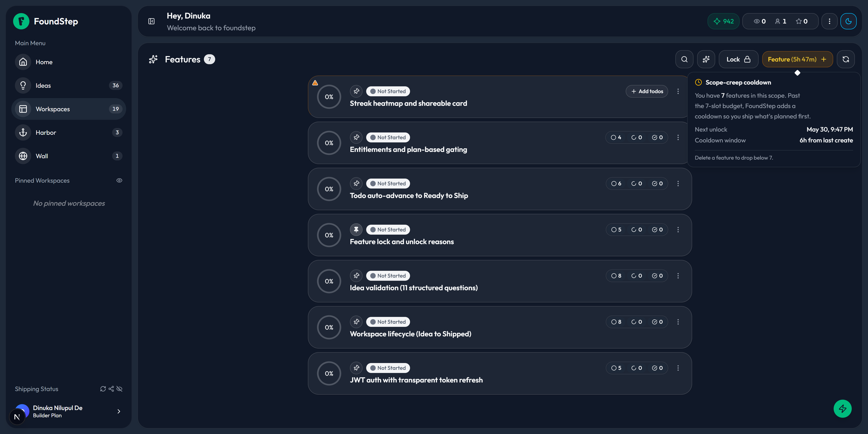Refresh Shipping Status
868x434 pixels.
click(x=103, y=389)
